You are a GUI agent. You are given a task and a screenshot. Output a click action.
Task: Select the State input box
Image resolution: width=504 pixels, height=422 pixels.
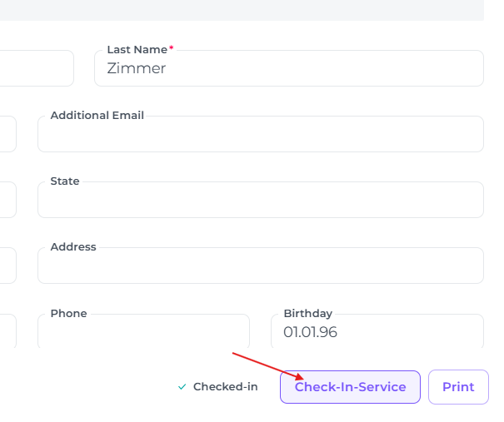coord(260,201)
